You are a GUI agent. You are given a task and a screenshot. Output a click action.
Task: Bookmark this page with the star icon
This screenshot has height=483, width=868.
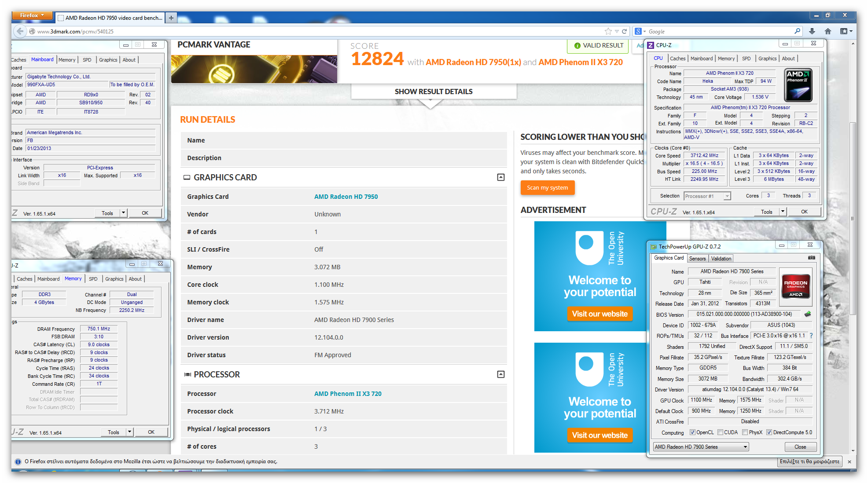click(x=608, y=31)
